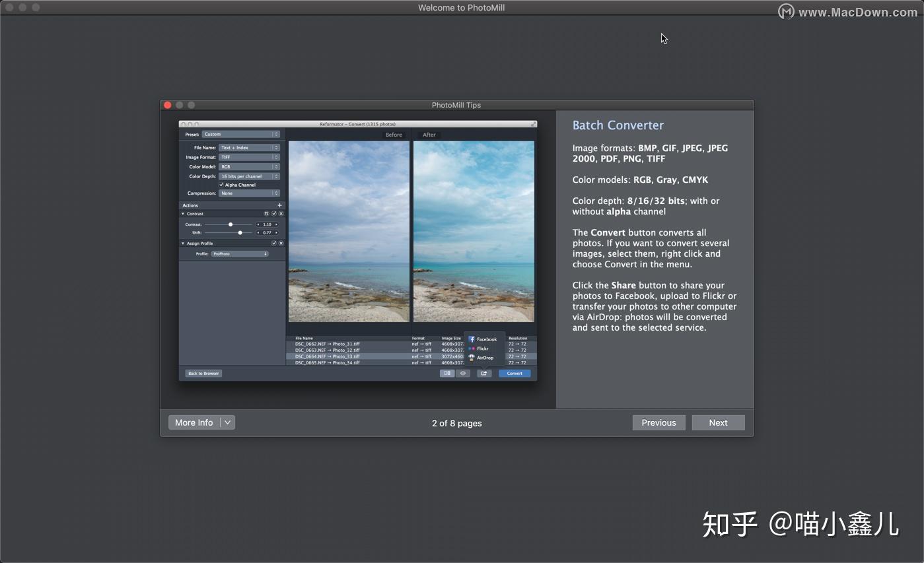Click the add action plus icon beside Actions
This screenshot has height=563, width=924.
[280, 205]
